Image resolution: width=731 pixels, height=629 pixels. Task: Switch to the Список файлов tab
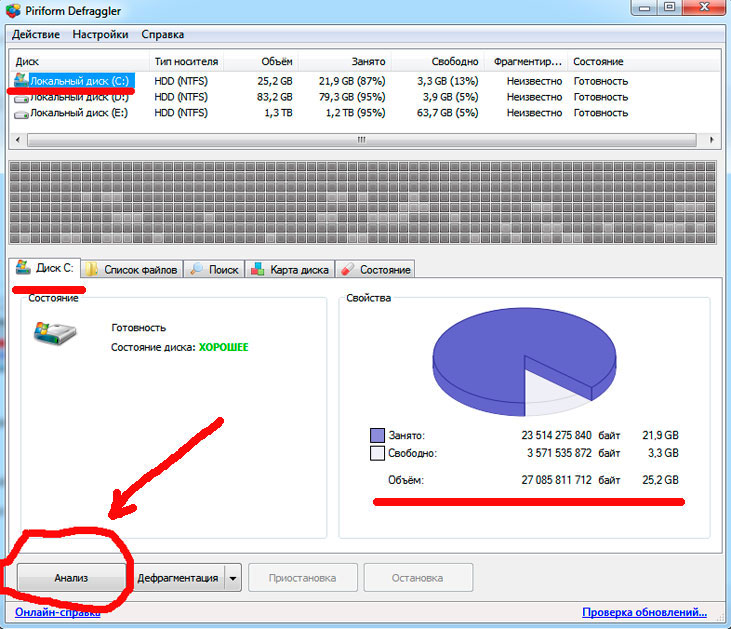coord(132,270)
